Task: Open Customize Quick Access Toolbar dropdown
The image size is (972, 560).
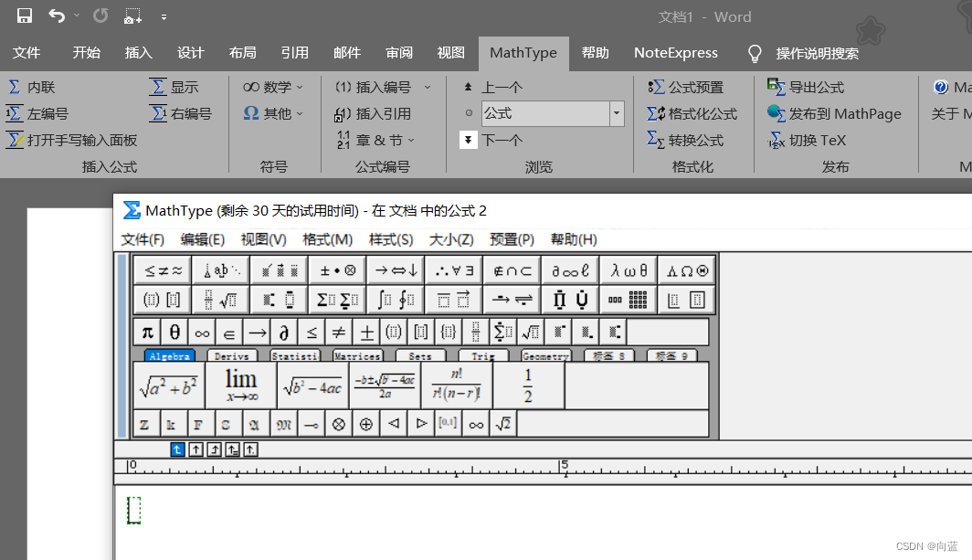Action: point(164,17)
